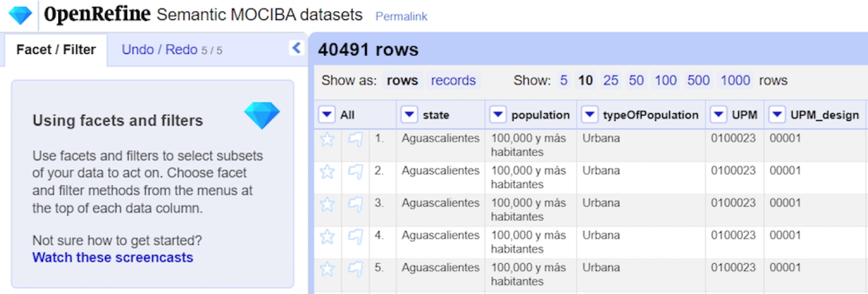Screen dimensions: 868x294
Task: Show 25 rows per page
Action: [611, 81]
